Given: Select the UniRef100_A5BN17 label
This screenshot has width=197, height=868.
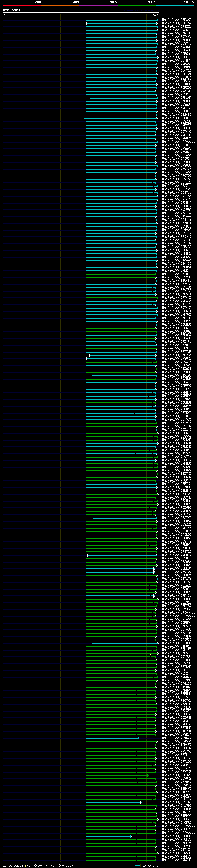Looking at the screenshot, I should [176, 410].
